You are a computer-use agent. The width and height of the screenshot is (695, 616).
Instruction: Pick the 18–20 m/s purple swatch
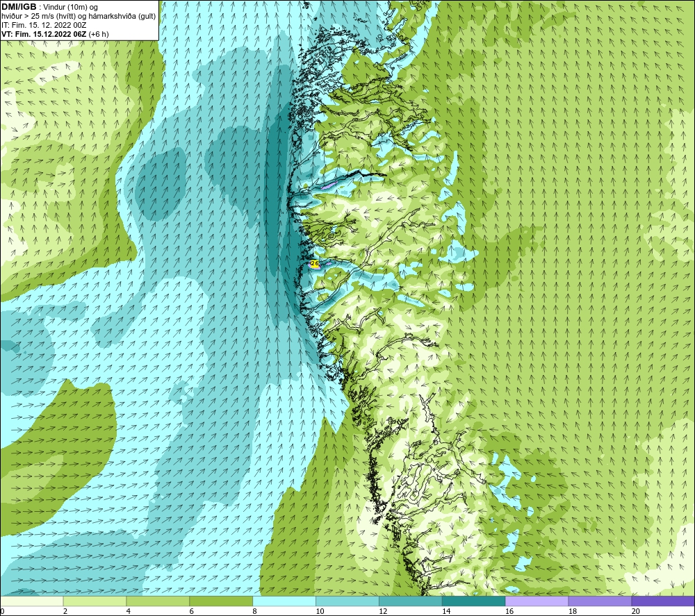600,601
